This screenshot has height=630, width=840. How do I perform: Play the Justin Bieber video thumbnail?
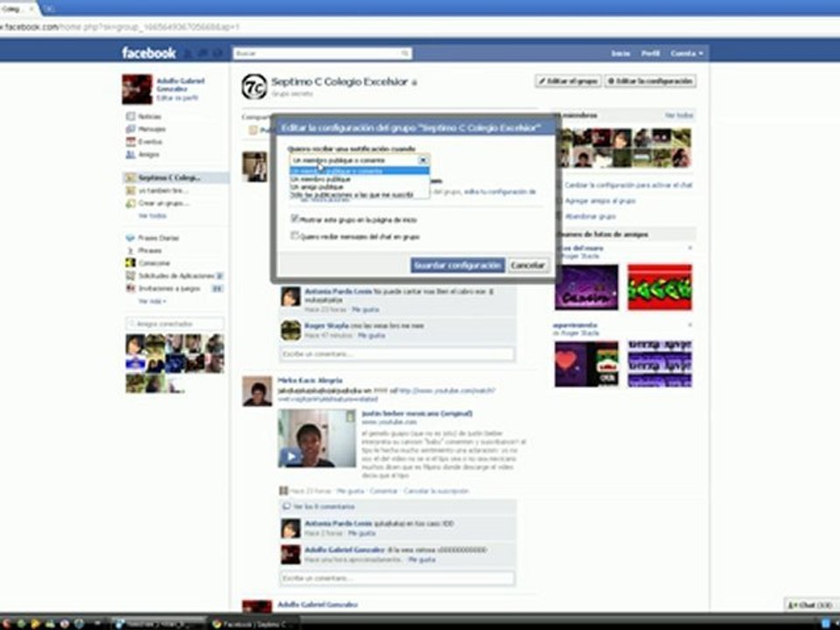tap(317, 438)
